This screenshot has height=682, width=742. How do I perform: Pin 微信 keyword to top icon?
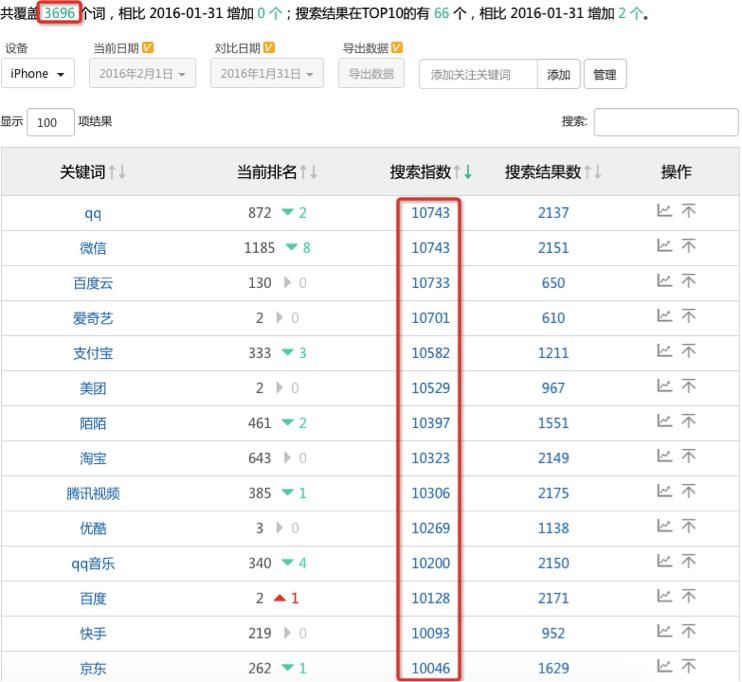[x=689, y=246]
